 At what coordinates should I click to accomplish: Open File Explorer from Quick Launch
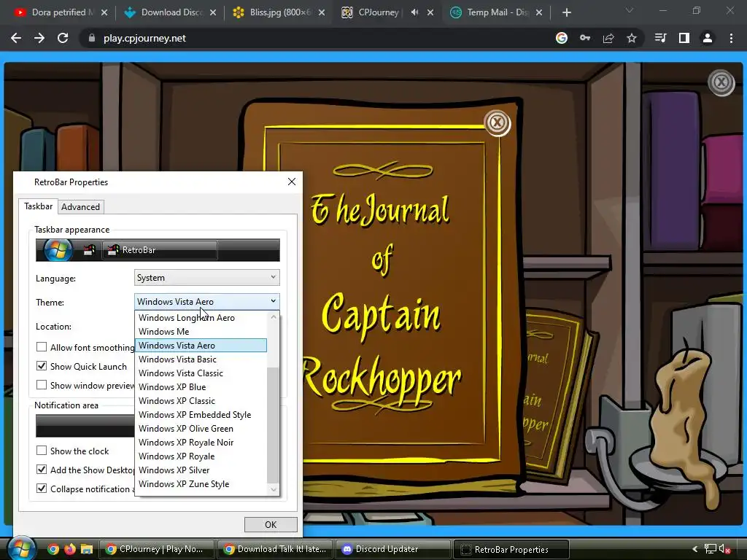tap(86, 550)
